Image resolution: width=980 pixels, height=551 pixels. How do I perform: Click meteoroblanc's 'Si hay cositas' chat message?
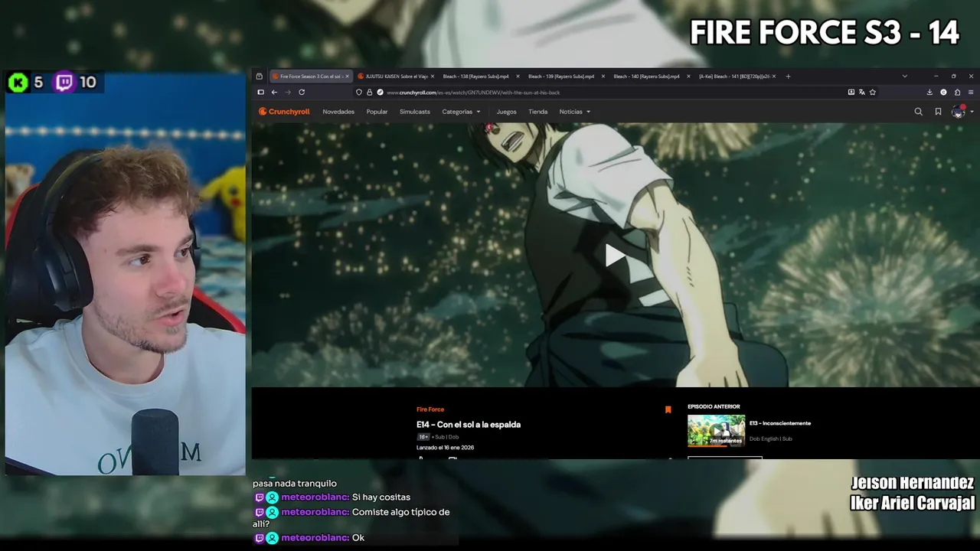tap(381, 497)
